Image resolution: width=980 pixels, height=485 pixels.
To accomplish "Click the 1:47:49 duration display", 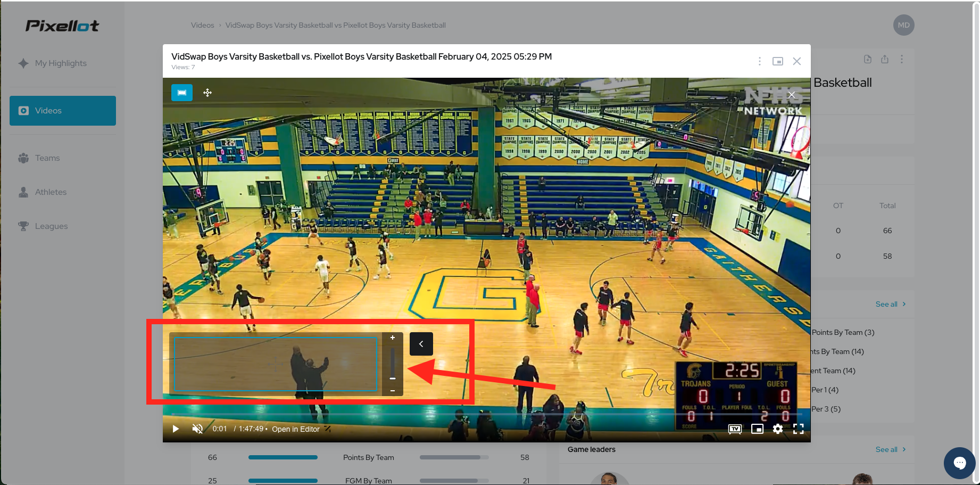I will (251, 429).
